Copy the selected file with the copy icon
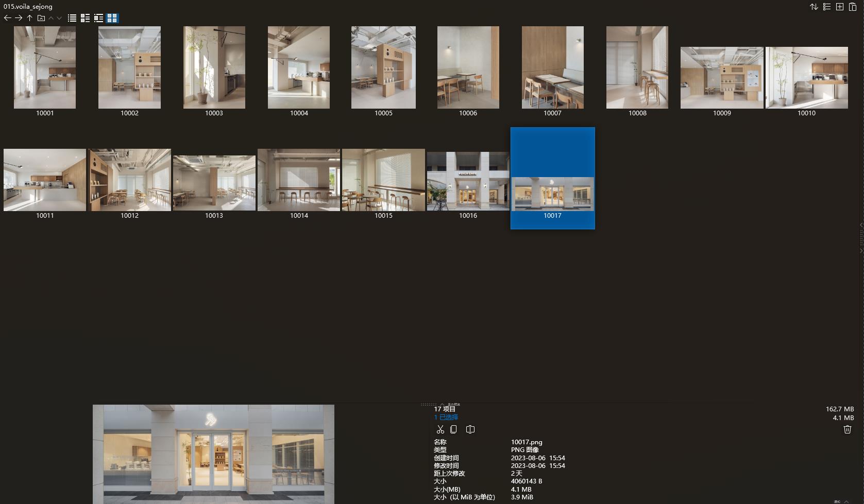The image size is (864, 504). pos(454,429)
